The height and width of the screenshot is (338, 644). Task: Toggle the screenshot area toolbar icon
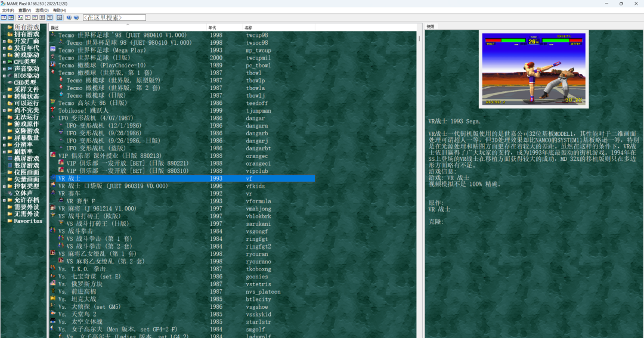11,18
